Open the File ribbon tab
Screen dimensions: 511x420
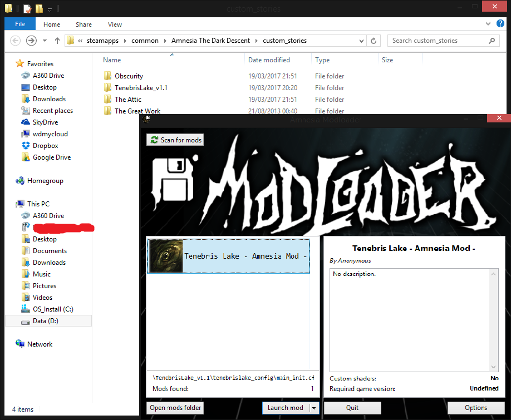coord(20,24)
